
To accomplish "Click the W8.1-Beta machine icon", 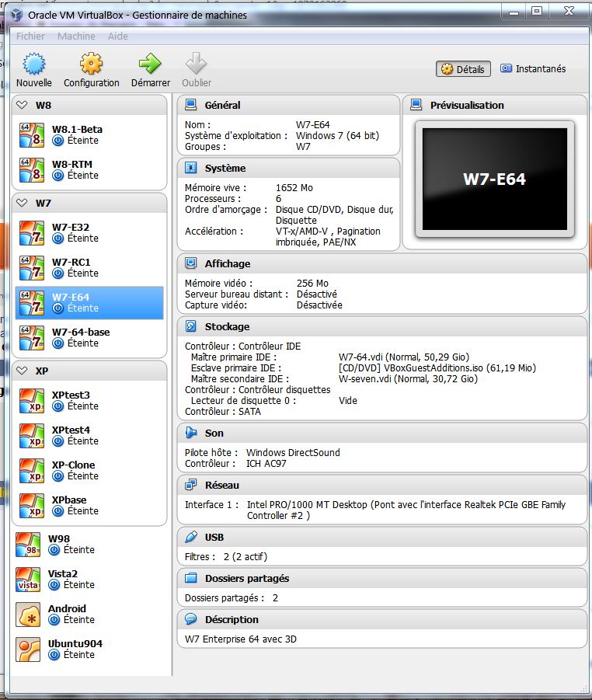I will click(32, 135).
